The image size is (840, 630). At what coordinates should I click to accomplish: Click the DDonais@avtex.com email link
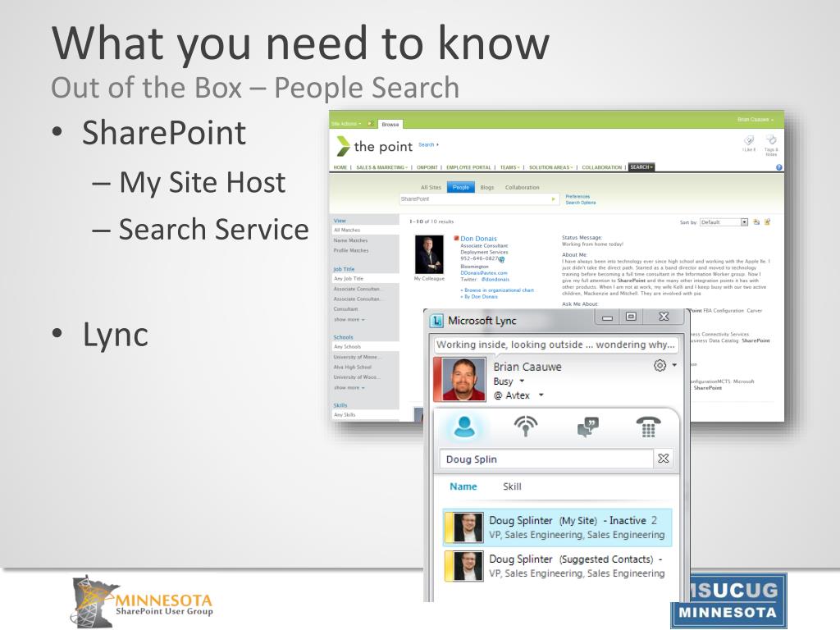pos(484,272)
